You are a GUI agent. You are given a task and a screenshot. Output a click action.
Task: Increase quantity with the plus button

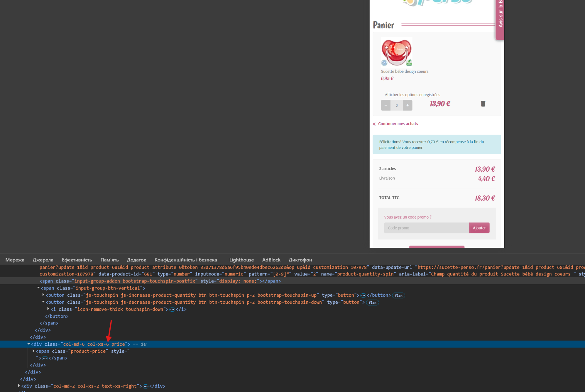407,105
